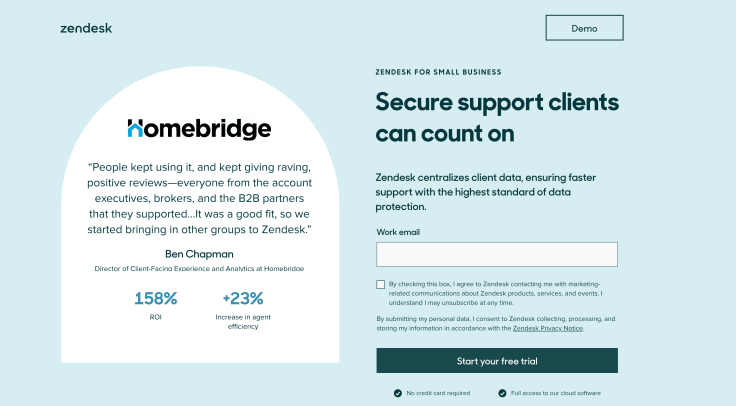Start your free trial button
The width and height of the screenshot is (736, 406).
[x=497, y=360]
